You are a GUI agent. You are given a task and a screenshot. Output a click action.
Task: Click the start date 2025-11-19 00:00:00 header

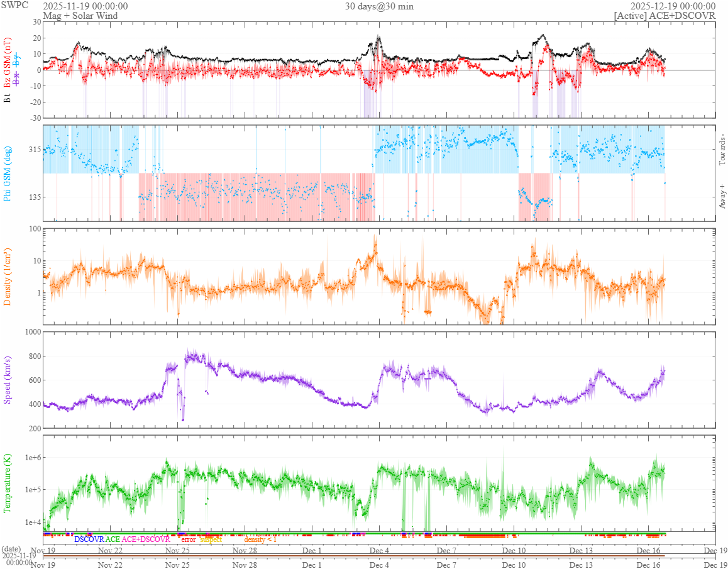click(85, 6)
